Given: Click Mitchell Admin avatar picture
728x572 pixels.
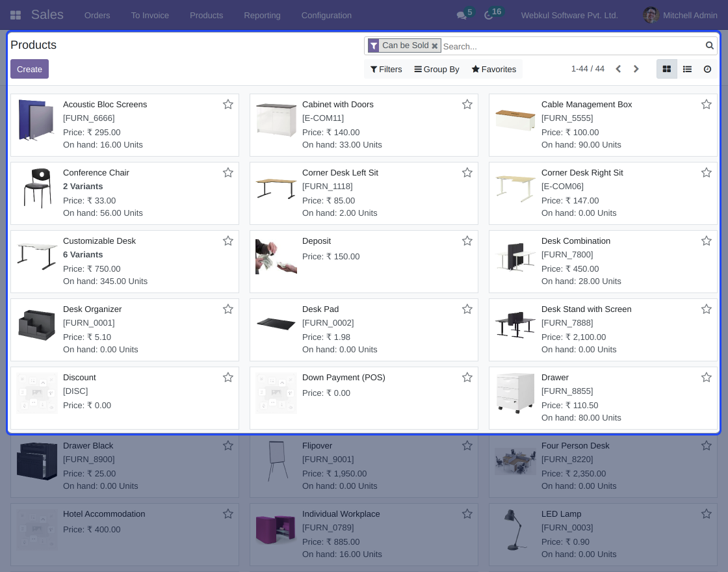Looking at the screenshot, I should pyautogui.click(x=651, y=16).
